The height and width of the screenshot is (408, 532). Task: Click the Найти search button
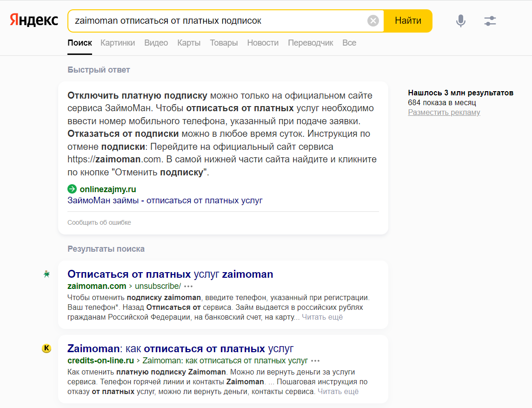408,21
